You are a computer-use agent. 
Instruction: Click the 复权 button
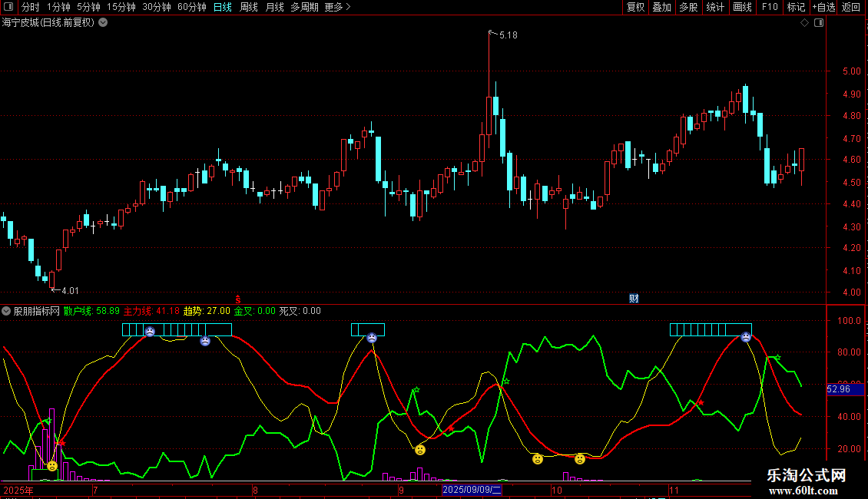635,7
